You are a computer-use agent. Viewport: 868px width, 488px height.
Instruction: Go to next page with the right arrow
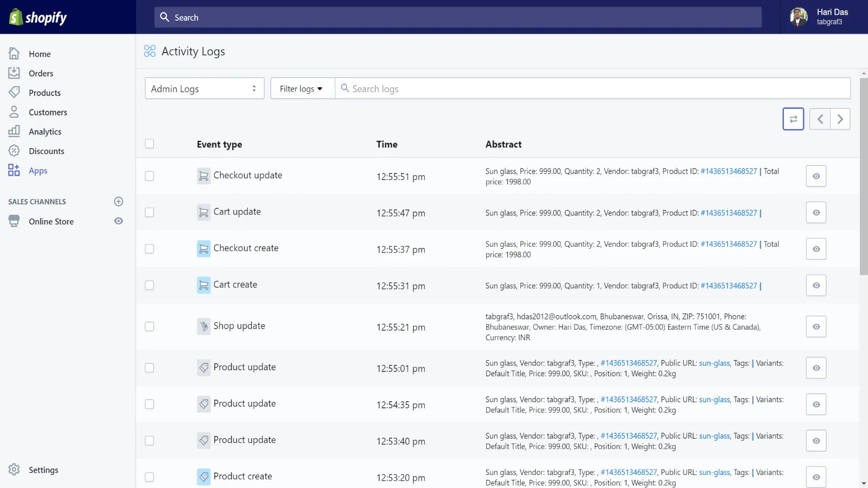840,119
